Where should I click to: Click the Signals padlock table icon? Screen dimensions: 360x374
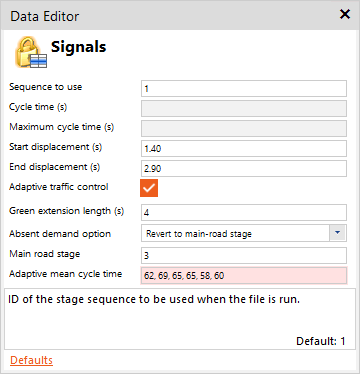[31, 52]
